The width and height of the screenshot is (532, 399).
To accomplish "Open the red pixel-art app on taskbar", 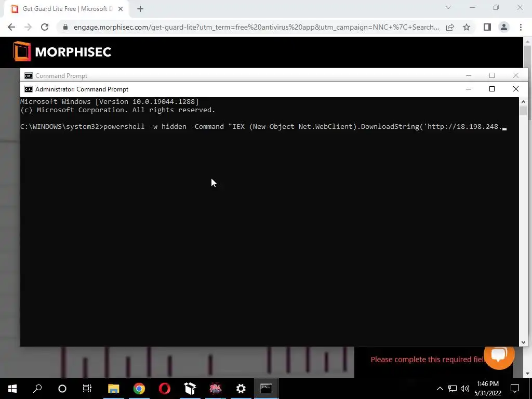I will click(x=216, y=389).
